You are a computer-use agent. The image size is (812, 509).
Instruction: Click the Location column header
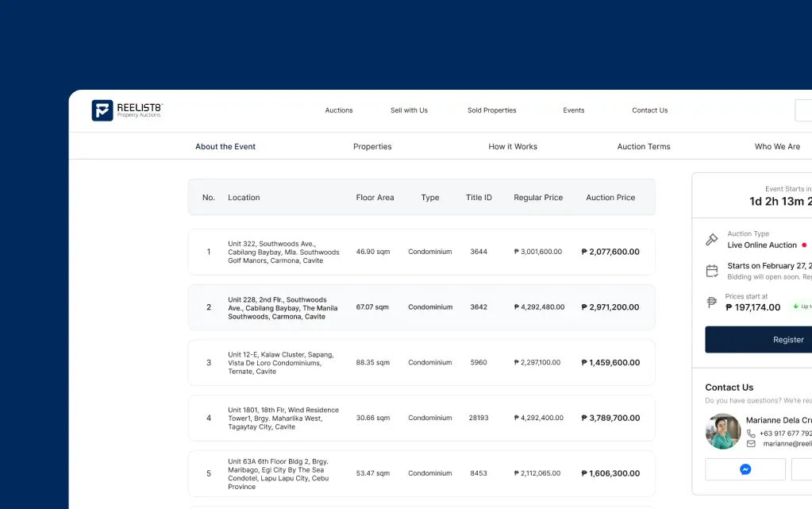[244, 198]
